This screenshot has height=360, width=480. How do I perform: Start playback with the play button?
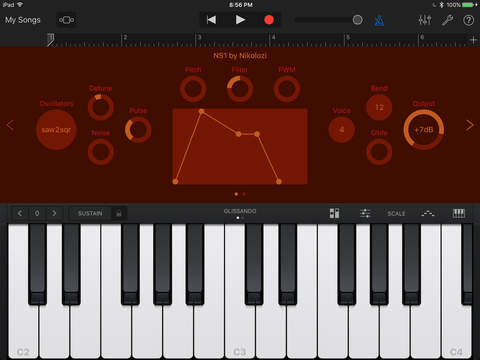pos(240,20)
